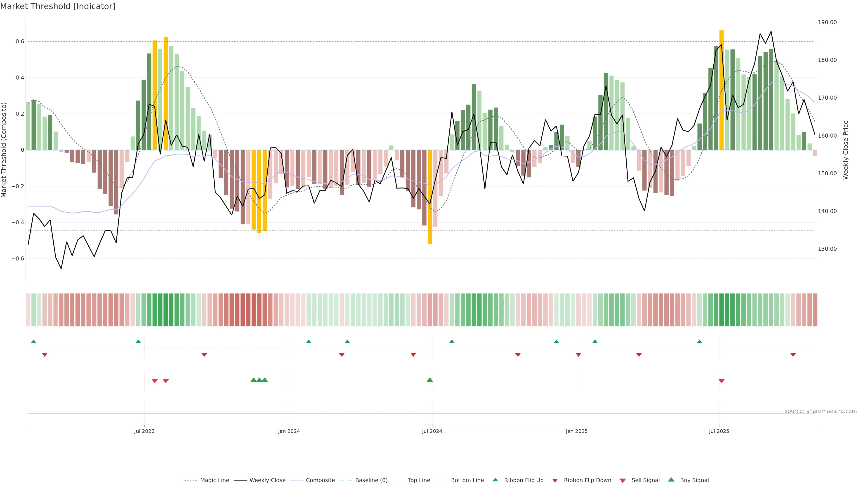Hide the Weekly Close series via legend
Screen dimensions: 868x488
click(267, 480)
